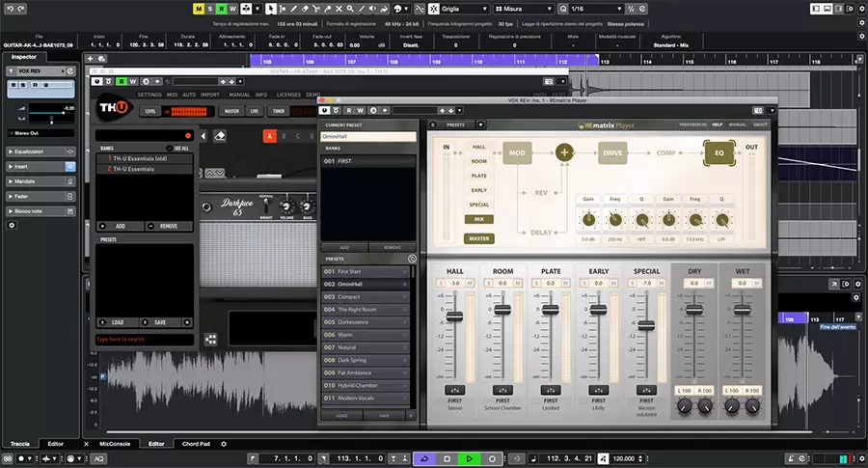Viewport: 868px width, 468px height.
Task: Click the DRIVE module block
Action: coord(613,152)
